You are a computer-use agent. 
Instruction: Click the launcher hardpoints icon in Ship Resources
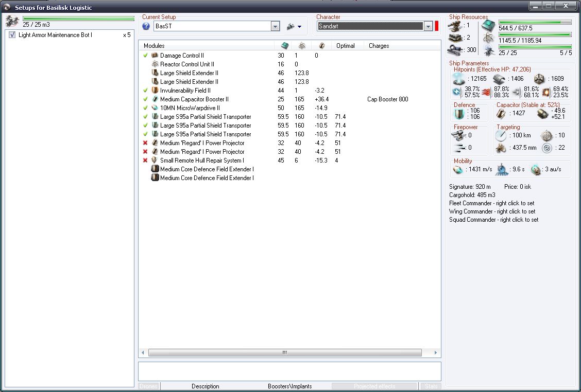pyautogui.click(x=455, y=38)
